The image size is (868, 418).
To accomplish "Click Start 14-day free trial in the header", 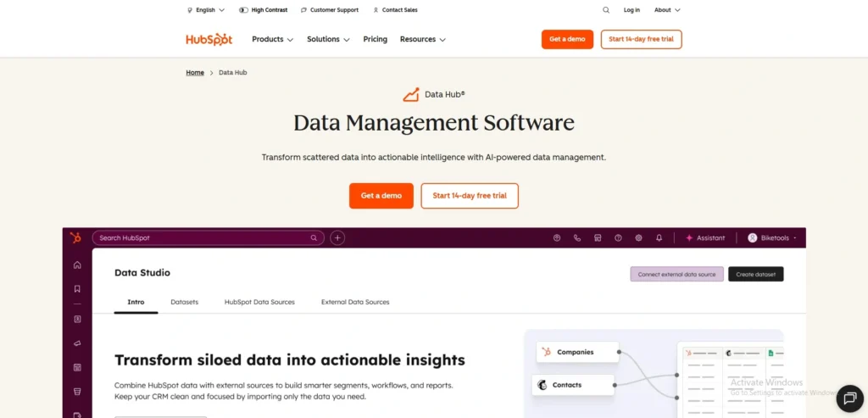I will [x=641, y=39].
